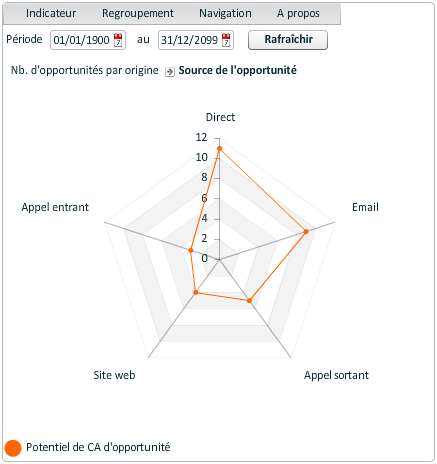Click orange legend circle for Potentiel de CA
Image resolution: width=437 pixels, height=464 pixels.
pos(13,448)
